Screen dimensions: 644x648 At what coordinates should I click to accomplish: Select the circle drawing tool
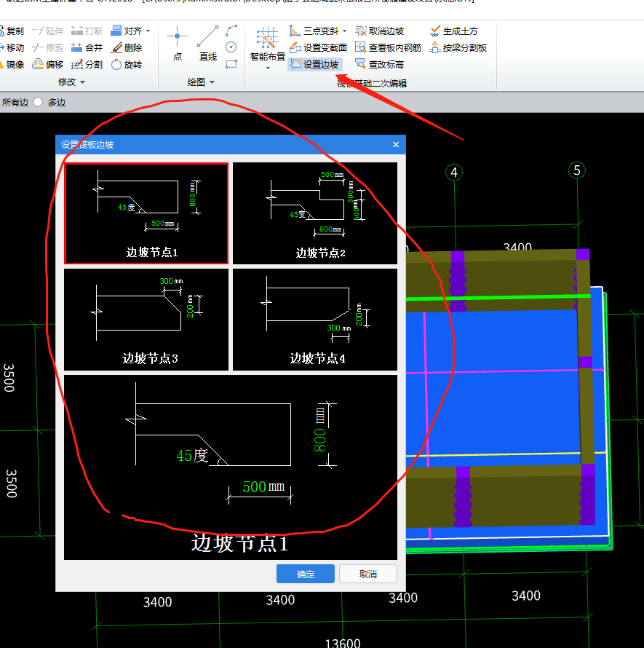point(231,47)
